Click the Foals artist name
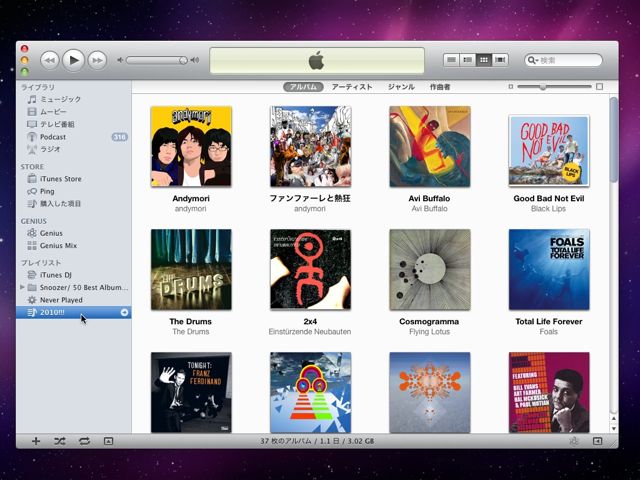 (x=548, y=331)
